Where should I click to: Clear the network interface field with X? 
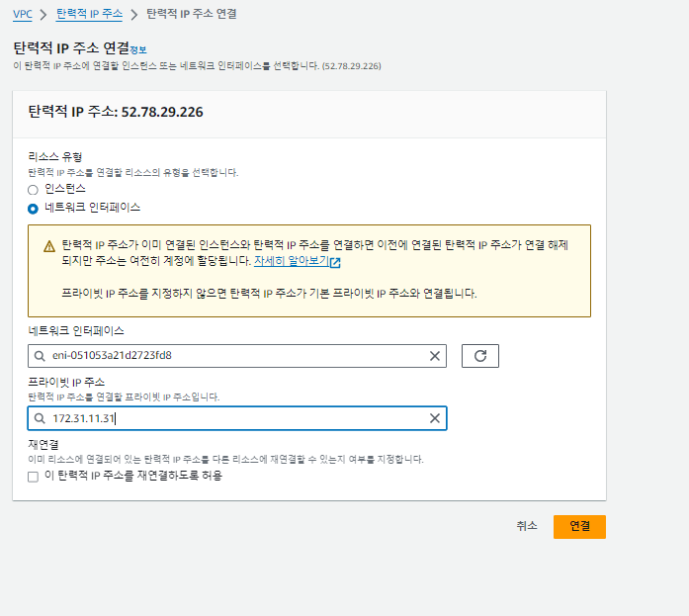(434, 356)
